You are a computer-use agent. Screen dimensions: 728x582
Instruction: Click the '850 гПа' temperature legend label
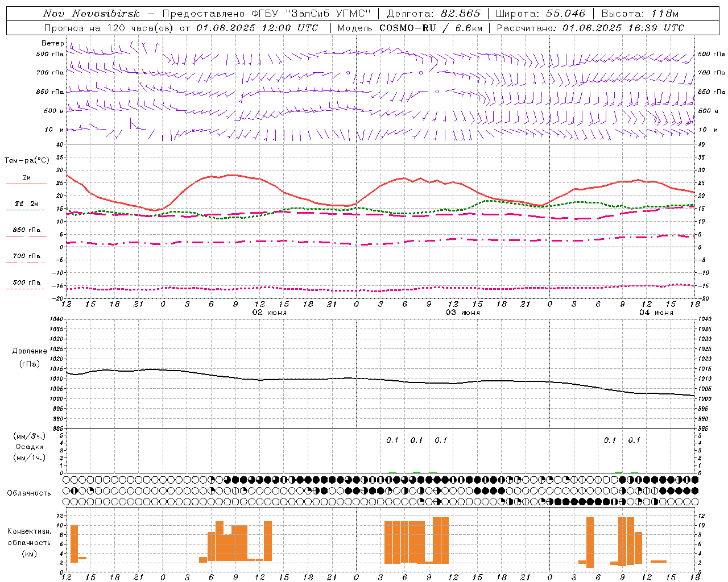(x=27, y=230)
